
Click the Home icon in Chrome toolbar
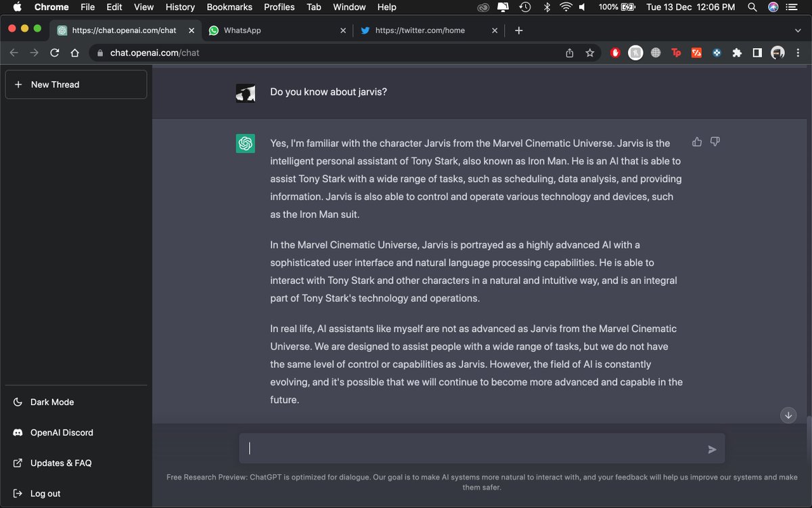coord(75,52)
